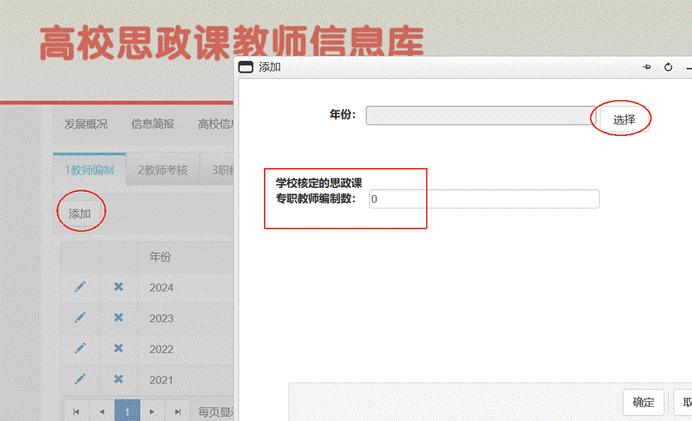Confirm the dialog with 确定

643,403
